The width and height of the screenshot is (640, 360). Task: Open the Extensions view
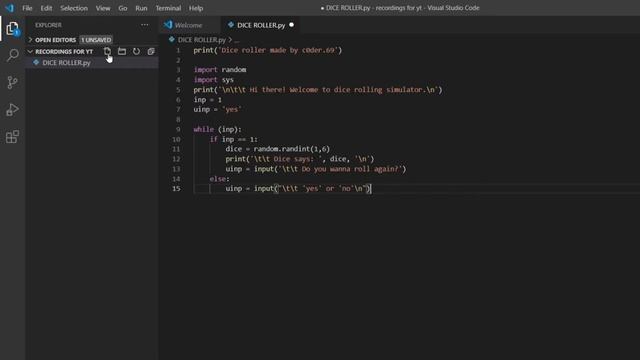point(12,137)
